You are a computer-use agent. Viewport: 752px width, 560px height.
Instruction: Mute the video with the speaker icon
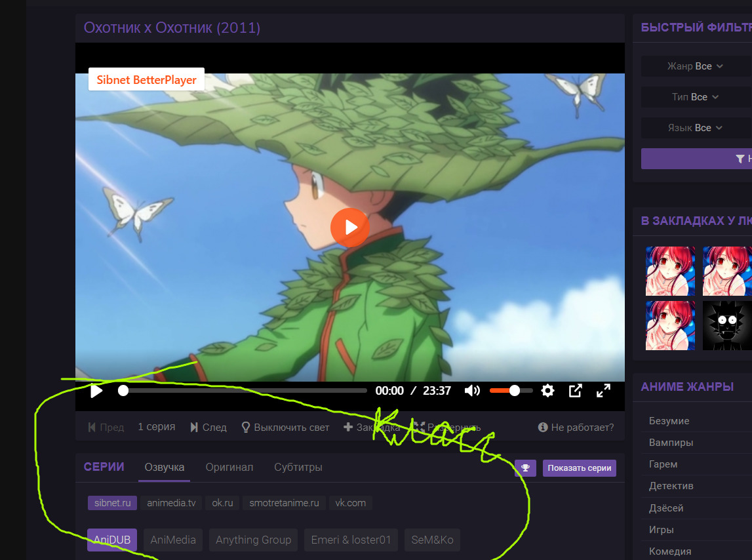click(471, 391)
